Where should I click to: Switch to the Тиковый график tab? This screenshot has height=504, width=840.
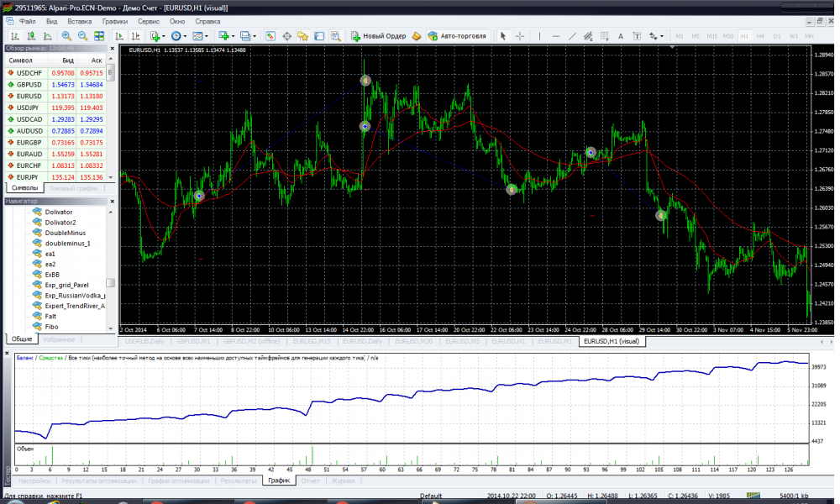pyautogui.click(x=73, y=188)
